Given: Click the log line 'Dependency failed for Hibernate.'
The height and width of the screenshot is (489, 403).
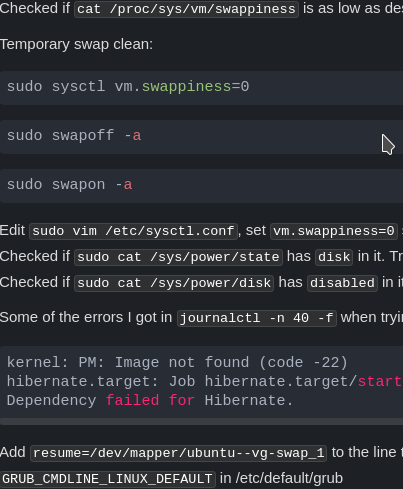Looking at the screenshot, I should pos(150,401).
